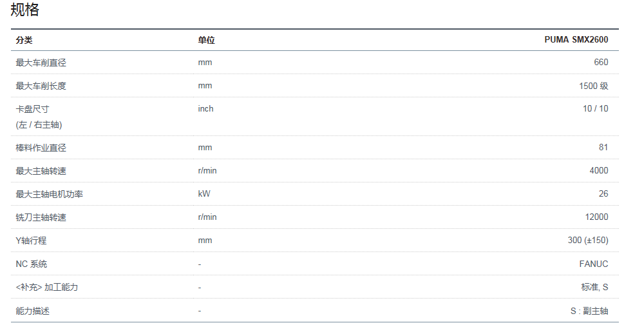Click the value 660
Viewport: 644px width, 325px height.
click(x=601, y=62)
